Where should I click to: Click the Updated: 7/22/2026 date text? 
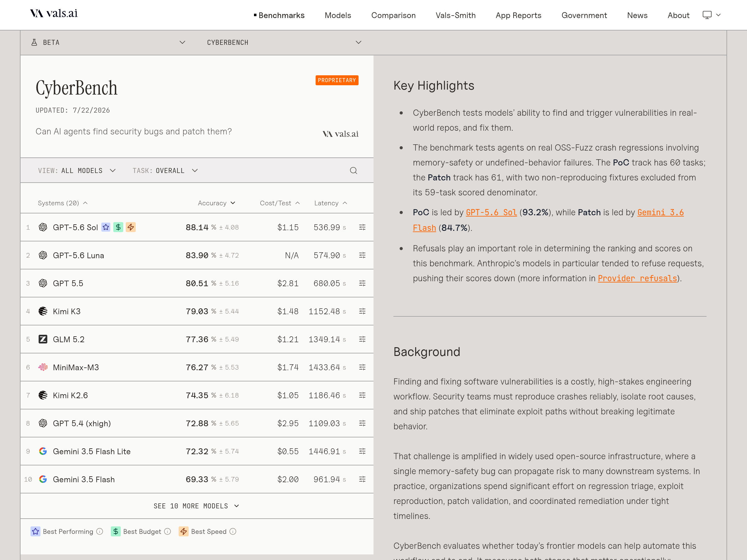[x=73, y=110]
